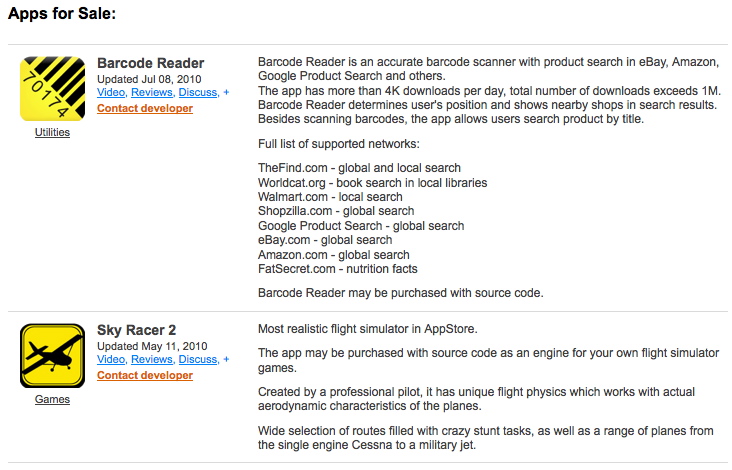Contact developer of Barcode Reader
The image size is (732, 470).
145,108
